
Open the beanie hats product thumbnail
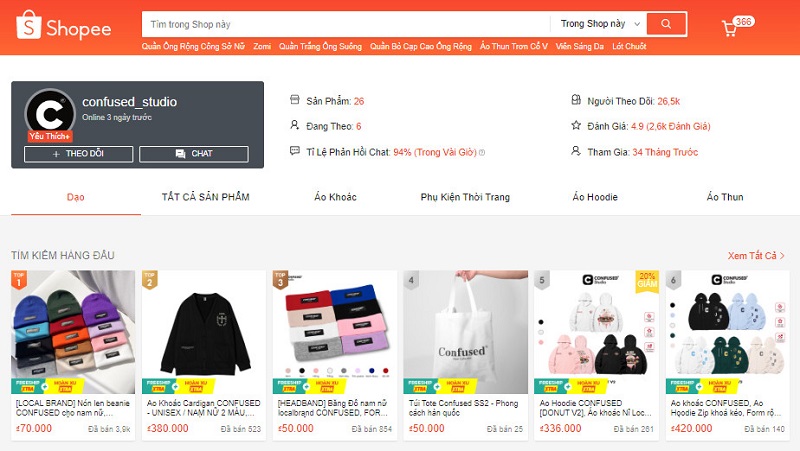[73, 332]
